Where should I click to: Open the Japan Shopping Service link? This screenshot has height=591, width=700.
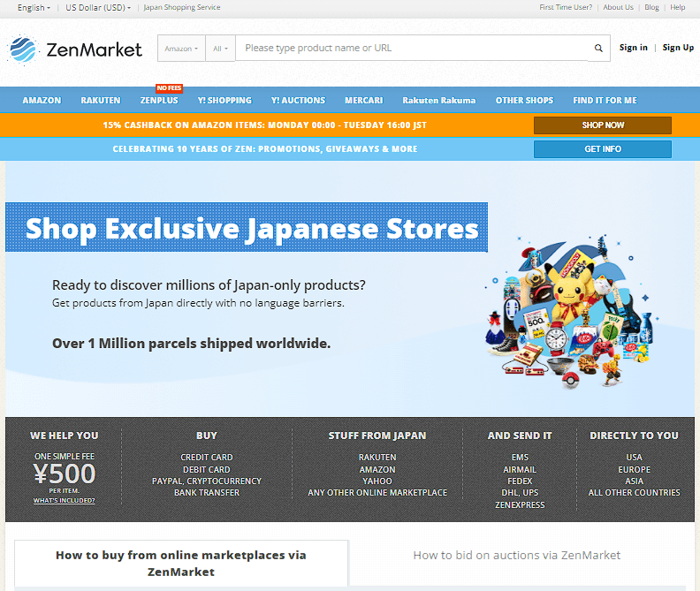182,8
